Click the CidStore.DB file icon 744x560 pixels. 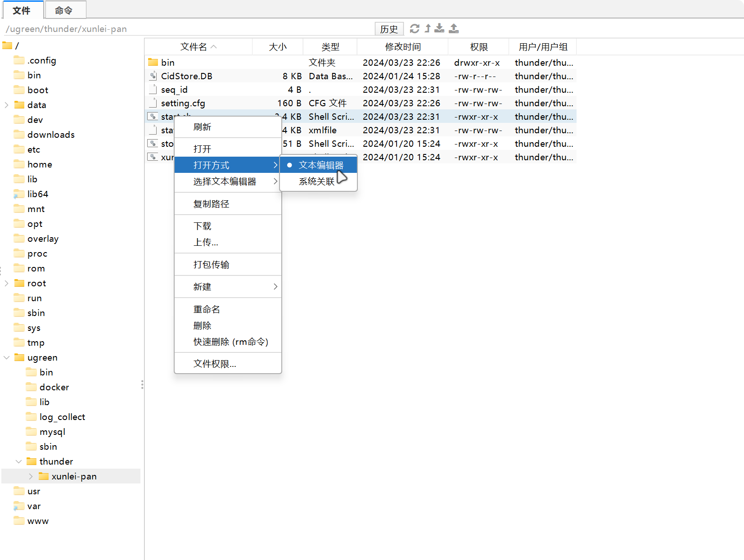[153, 76]
